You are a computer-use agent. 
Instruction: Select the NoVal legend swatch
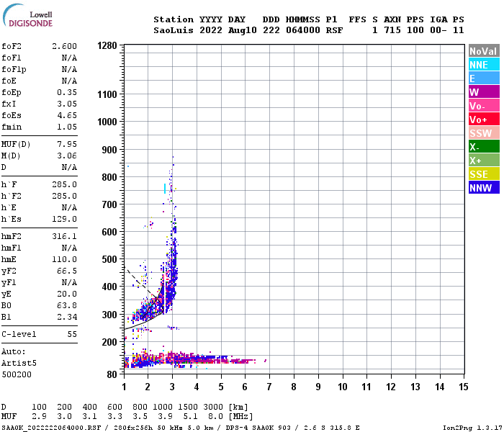(x=484, y=51)
